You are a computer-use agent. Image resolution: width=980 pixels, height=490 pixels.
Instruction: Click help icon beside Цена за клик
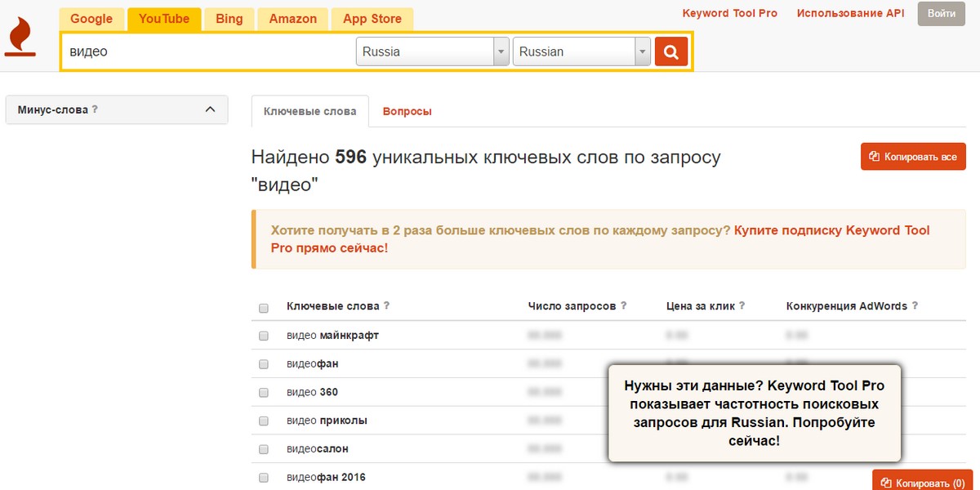[742, 306]
